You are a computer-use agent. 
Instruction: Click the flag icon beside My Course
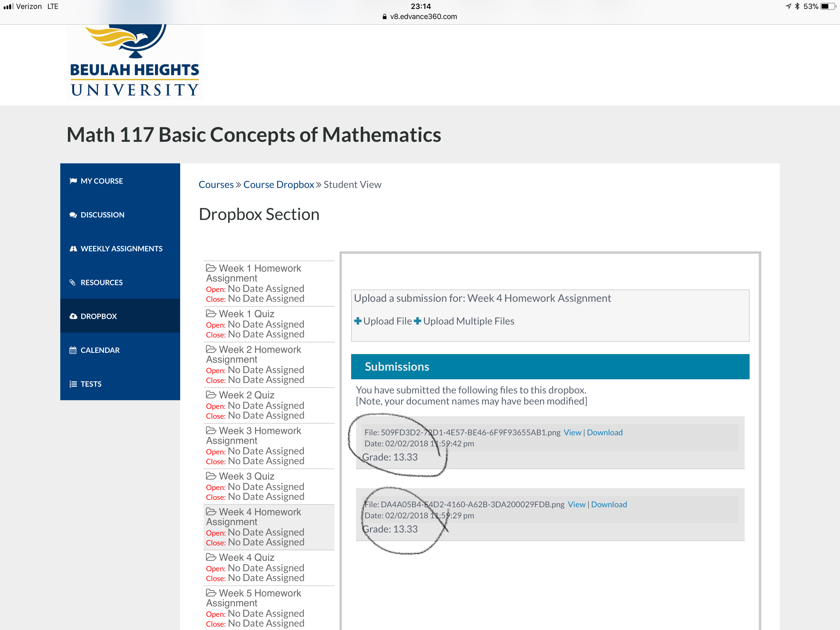pyautogui.click(x=73, y=181)
